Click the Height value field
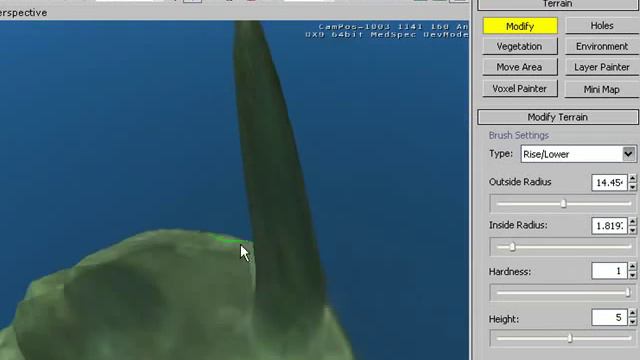 click(x=609, y=318)
